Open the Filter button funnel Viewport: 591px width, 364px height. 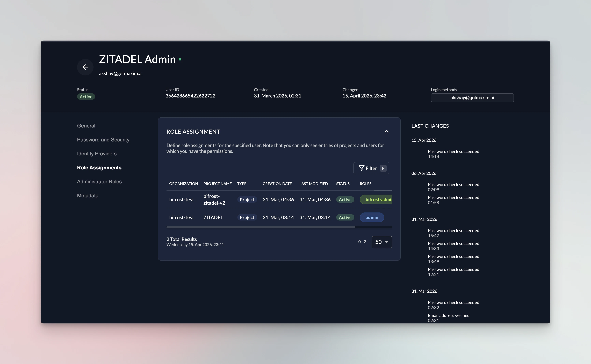coord(371,168)
